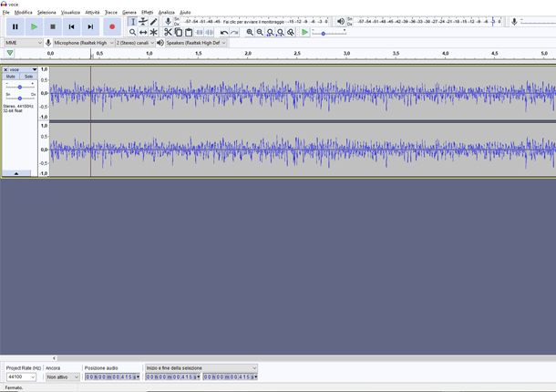
Task: Open the MME audio host dropdown
Action: [24, 43]
